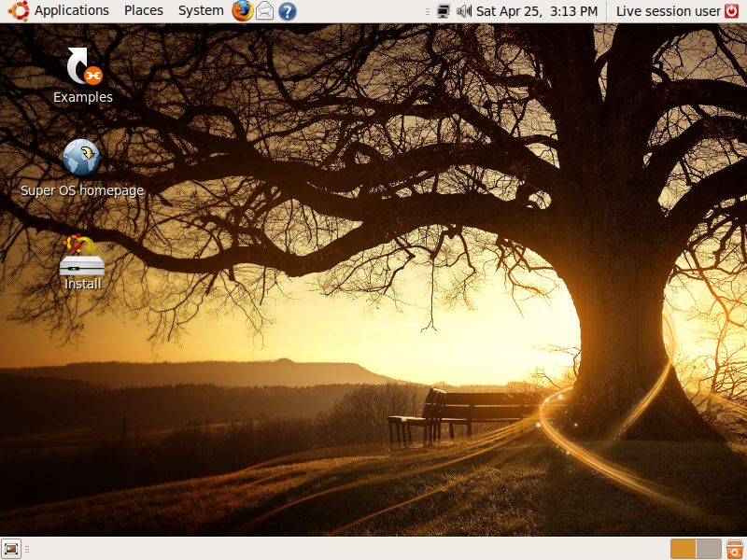Open the calendar from the date and time

(x=537, y=11)
